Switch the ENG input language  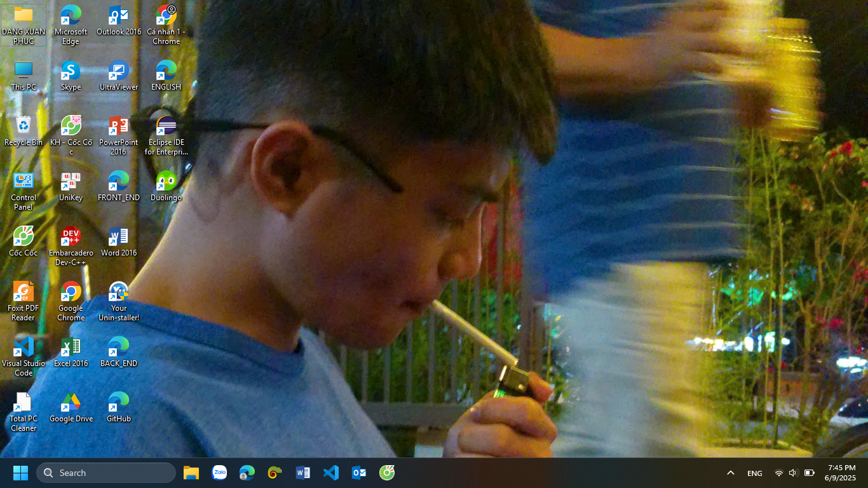(755, 473)
